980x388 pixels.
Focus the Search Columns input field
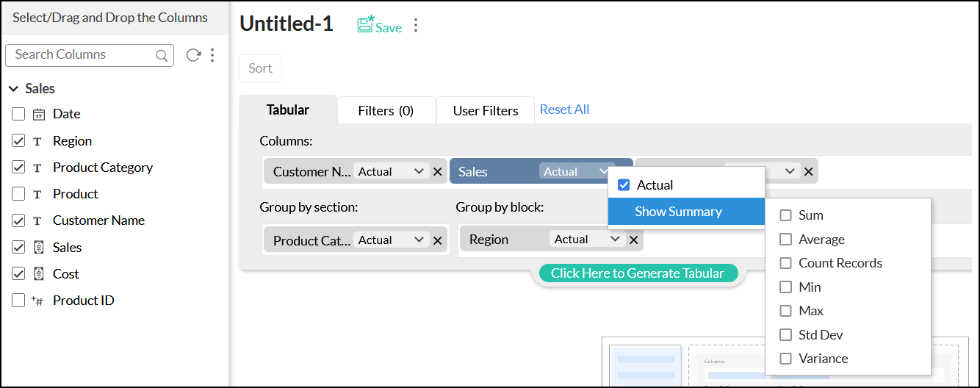81,55
